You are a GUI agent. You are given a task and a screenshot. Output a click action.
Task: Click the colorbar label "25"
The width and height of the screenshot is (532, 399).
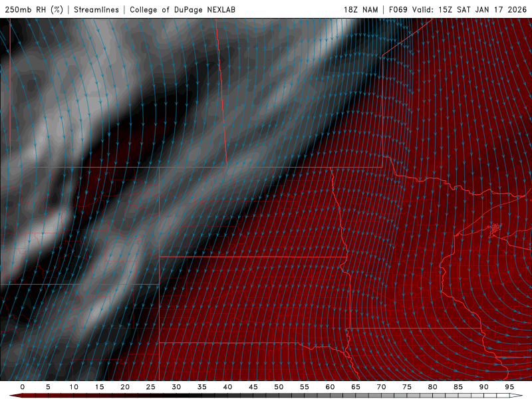pyautogui.click(x=151, y=387)
